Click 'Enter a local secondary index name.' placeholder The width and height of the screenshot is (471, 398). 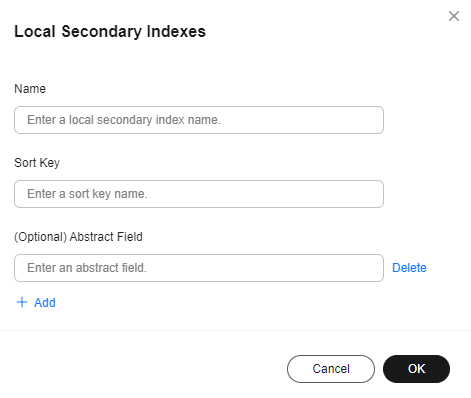[124, 120]
